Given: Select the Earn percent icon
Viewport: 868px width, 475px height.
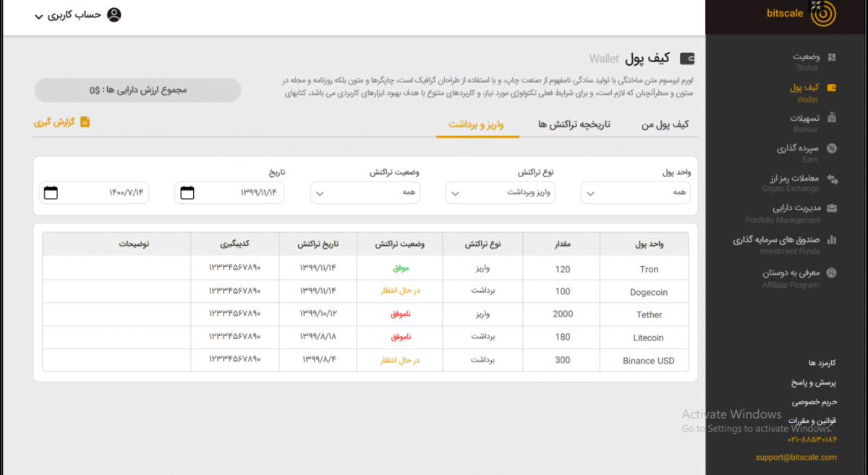Looking at the screenshot, I should pyautogui.click(x=831, y=149).
